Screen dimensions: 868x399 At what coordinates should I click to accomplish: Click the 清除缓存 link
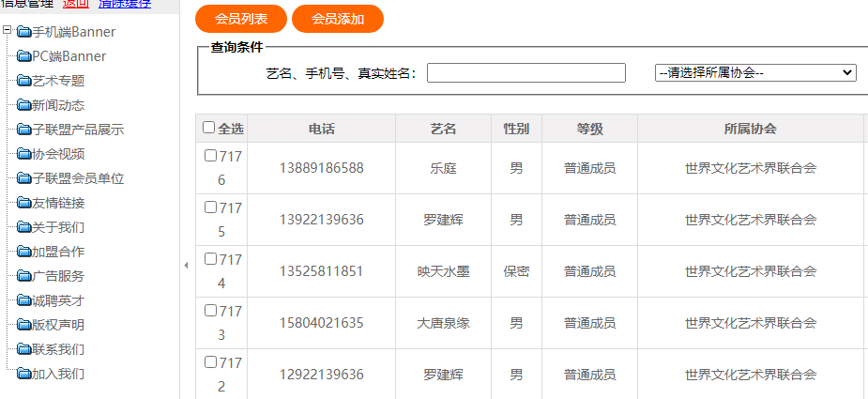pos(125,4)
